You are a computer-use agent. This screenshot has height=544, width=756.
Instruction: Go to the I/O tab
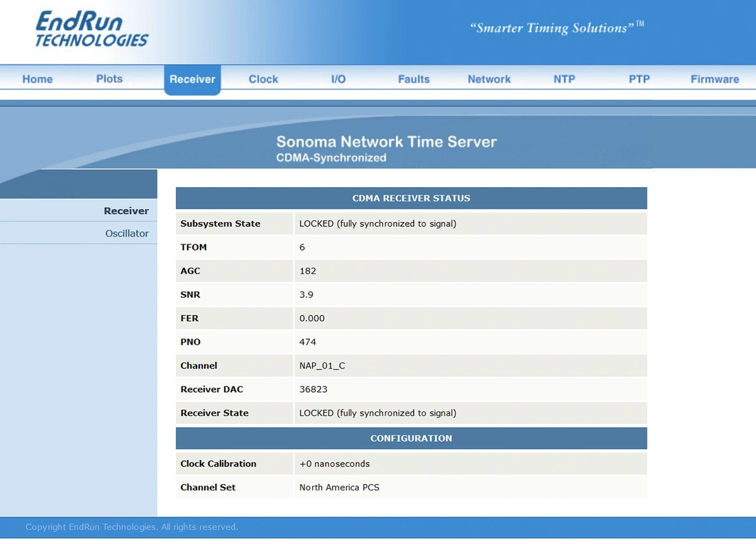pos(338,79)
